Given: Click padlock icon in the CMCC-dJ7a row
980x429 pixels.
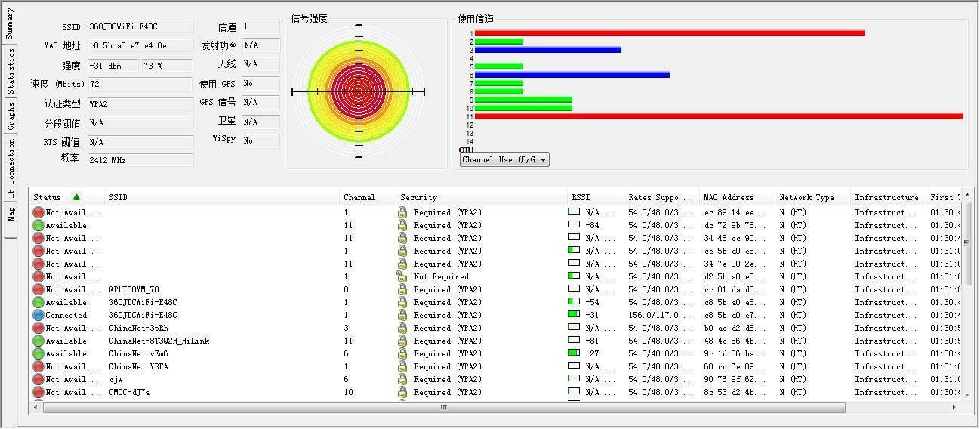Looking at the screenshot, I should (402, 392).
